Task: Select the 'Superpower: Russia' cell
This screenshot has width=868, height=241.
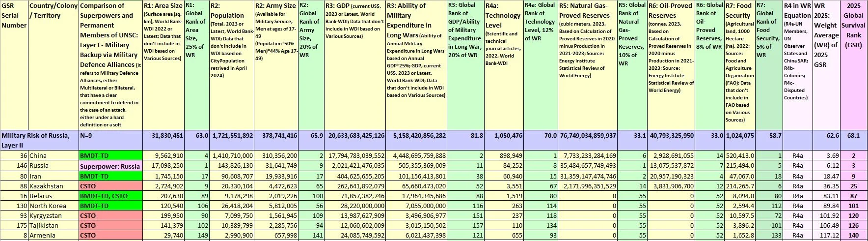Action: (110, 166)
